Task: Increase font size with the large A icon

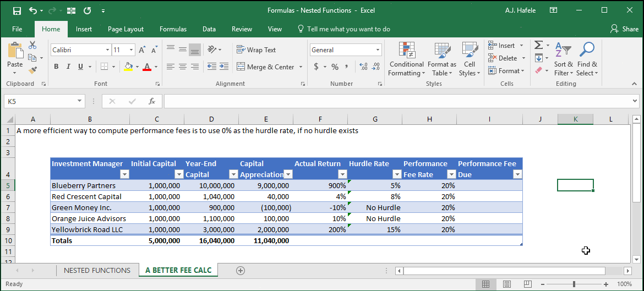Action: [142, 50]
